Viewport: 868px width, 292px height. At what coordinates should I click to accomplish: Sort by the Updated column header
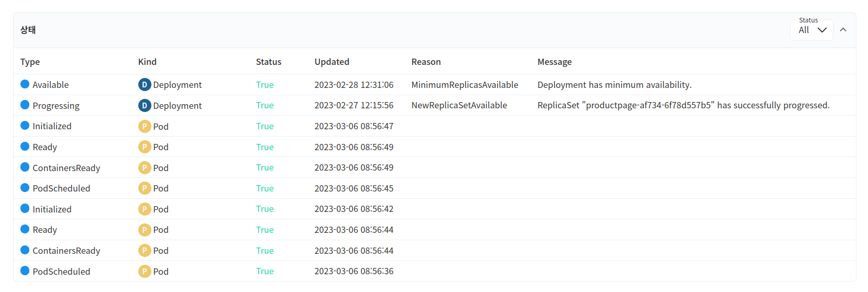(x=332, y=62)
